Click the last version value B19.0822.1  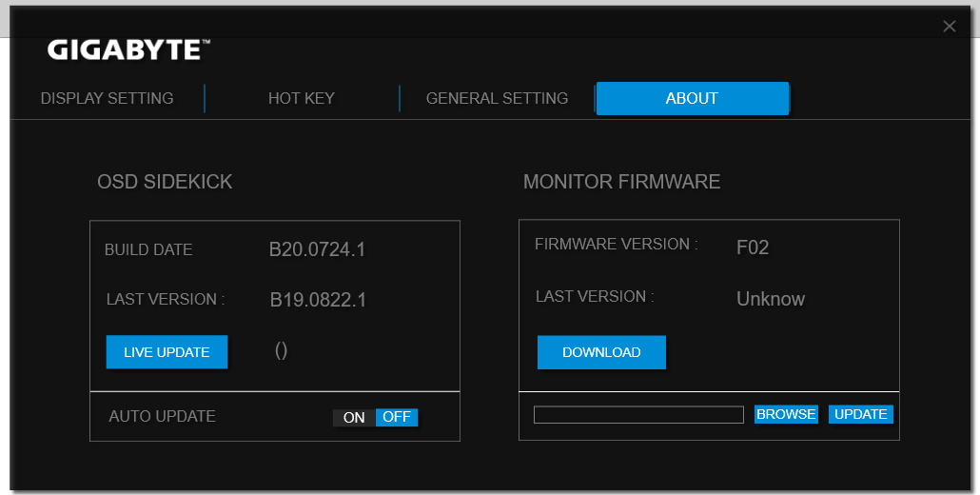click(318, 301)
